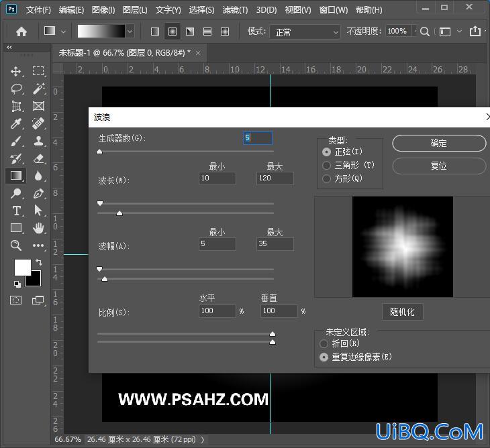Go to the Home screen

[21, 32]
